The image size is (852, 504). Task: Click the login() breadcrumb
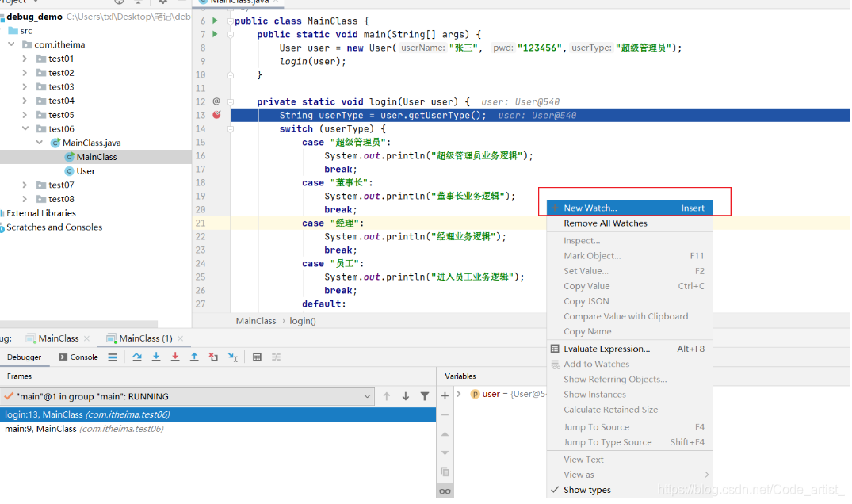pyautogui.click(x=303, y=321)
